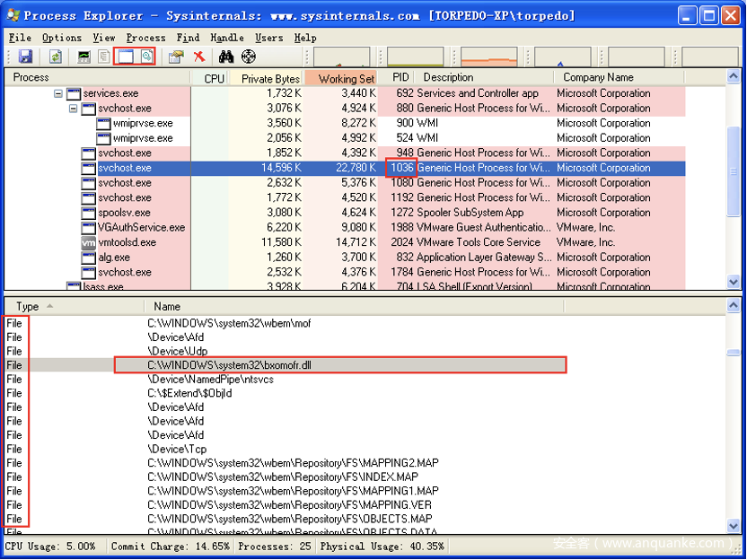Click handle list scroll down arrow
The image size is (747, 560).
(x=734, y=525)
